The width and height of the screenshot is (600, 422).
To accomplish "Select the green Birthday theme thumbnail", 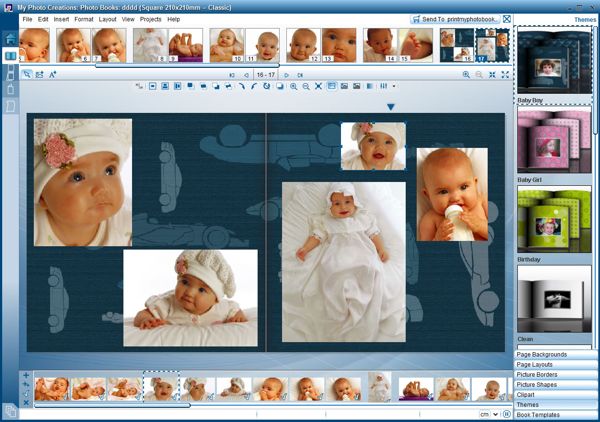I will tap(554, 220).
